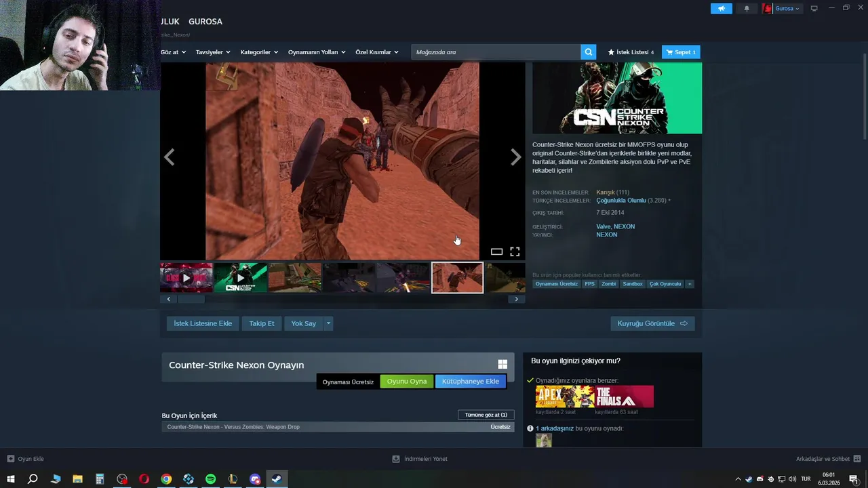Open 1 arkadaşınız friends link
868x488 pixels.
(555, 428)
